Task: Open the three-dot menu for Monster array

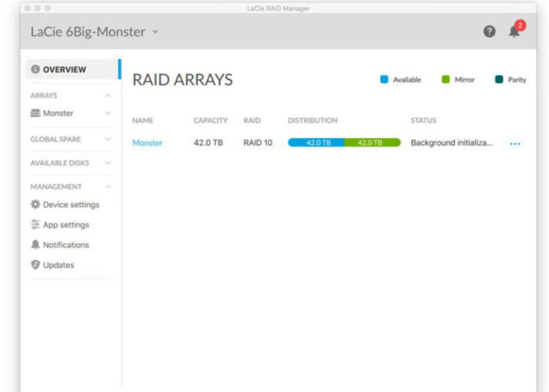Action: pos(515,144)
